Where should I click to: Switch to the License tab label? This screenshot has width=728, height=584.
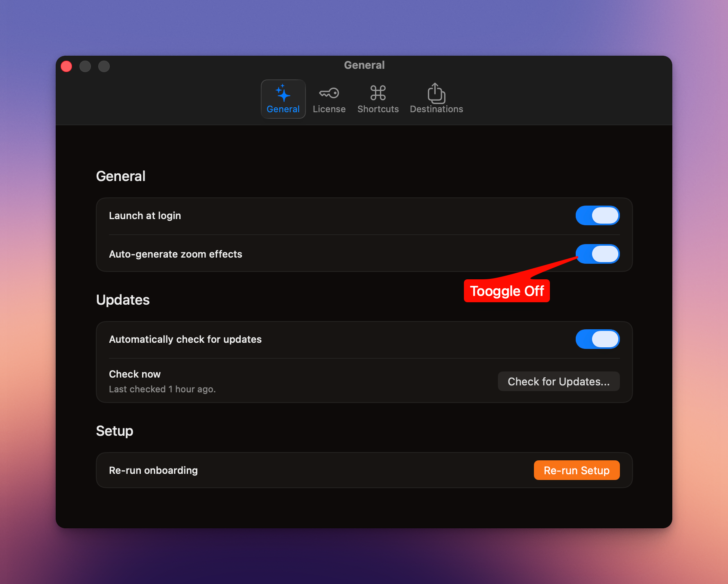point(329,109)
